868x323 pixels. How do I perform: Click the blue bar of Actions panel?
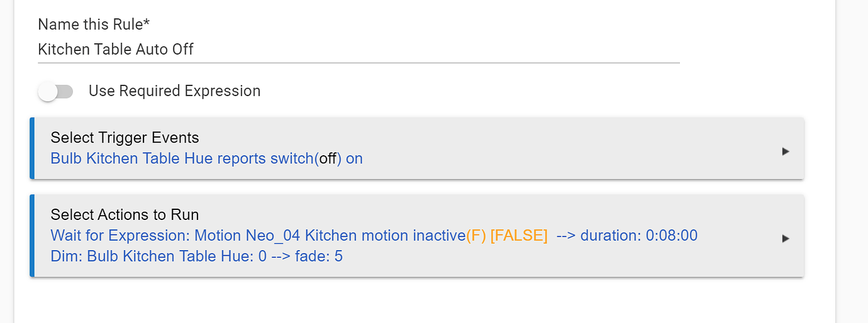31,236
